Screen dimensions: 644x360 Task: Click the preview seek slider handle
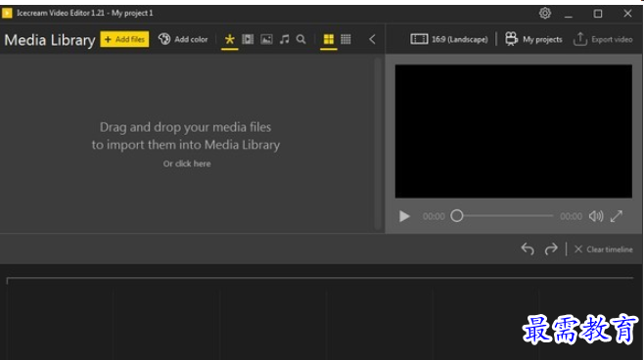(x=457, y=216)
